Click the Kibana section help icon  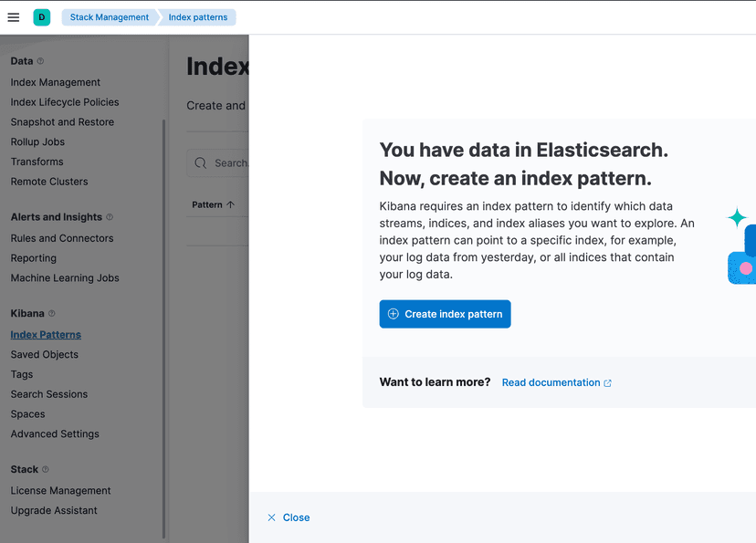52,314
